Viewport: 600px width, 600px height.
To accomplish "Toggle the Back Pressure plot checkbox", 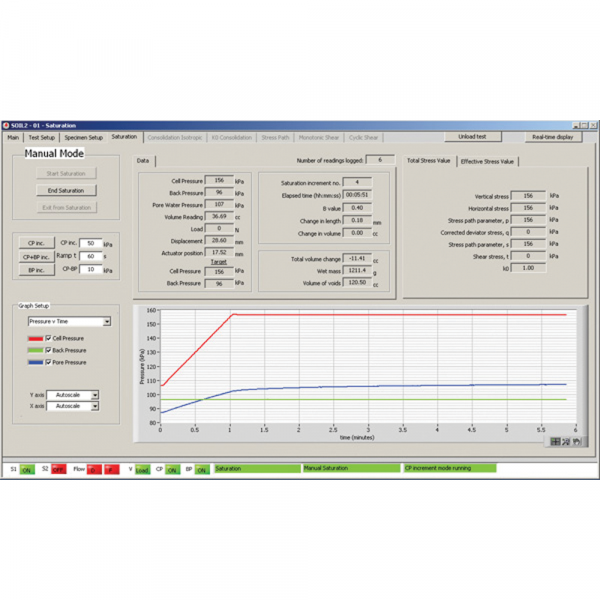I will pyautogui.click(x=49, y=350).
